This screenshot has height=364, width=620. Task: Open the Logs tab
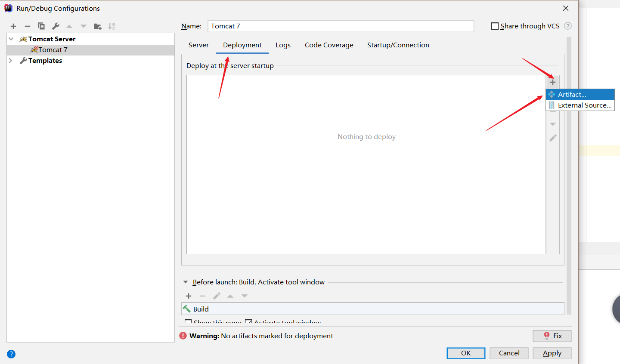(283, 45)
